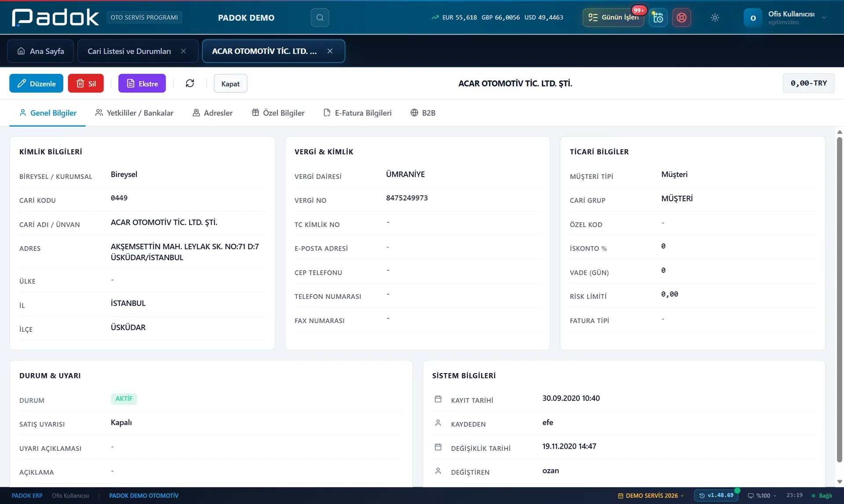Click the red lifebuoy support icon
Screen dimensions: 844x504
681,18
